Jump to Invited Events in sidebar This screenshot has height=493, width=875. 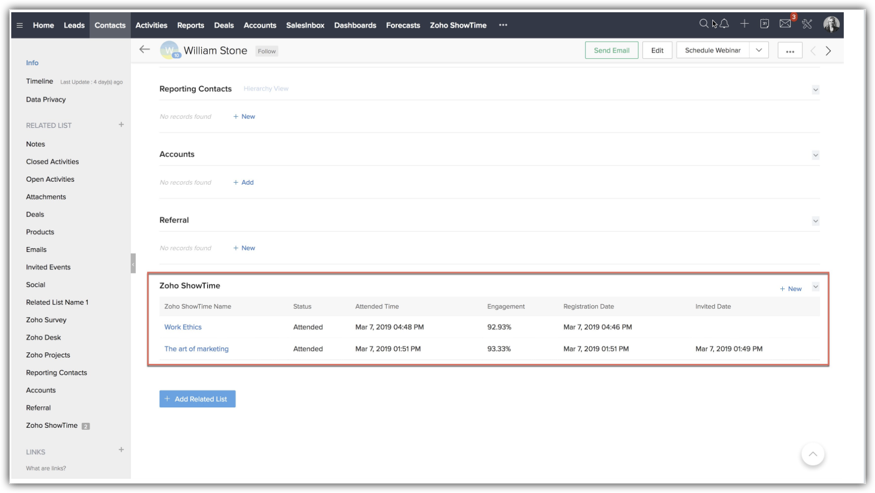pos(48,267)
